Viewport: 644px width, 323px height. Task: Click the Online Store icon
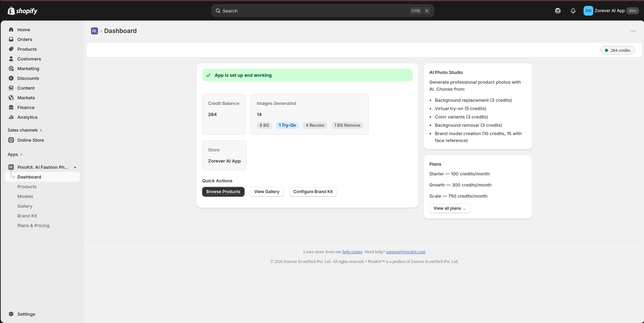coord(11,140)
